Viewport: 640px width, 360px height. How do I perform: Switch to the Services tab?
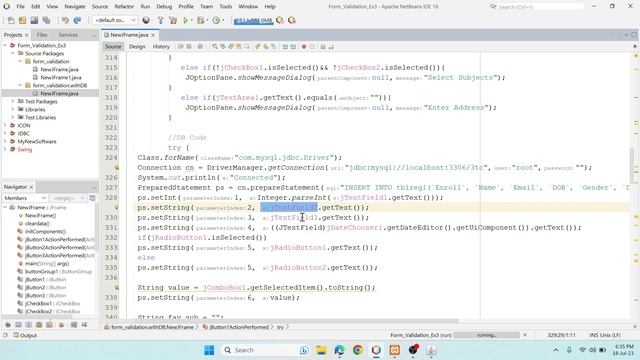pos(68,35)
